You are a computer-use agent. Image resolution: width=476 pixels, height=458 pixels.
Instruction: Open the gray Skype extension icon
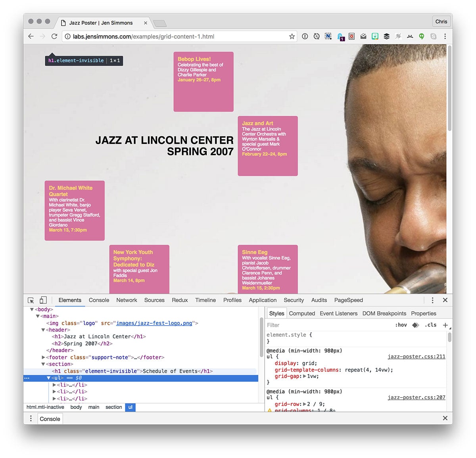tap(433, 36)
